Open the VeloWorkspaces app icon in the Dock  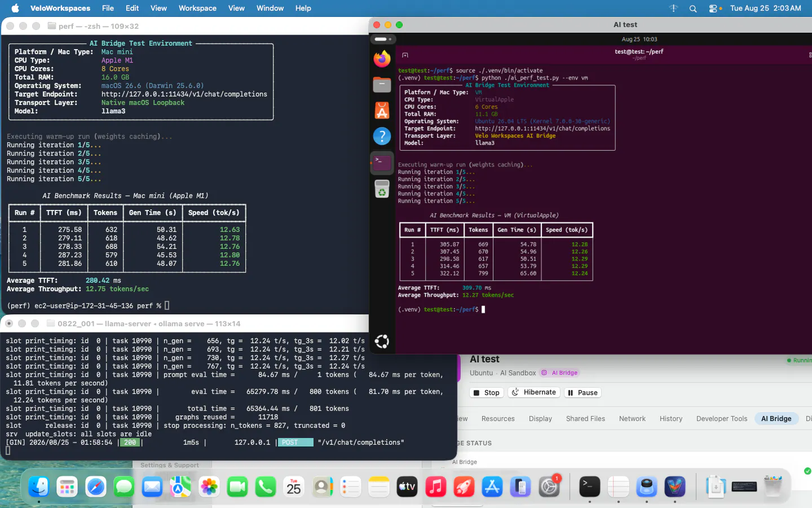click(675, 487)
